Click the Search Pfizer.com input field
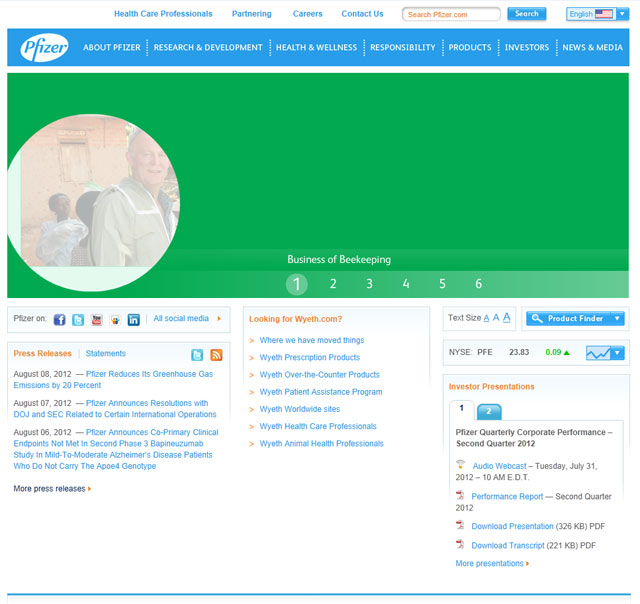The image size is (640, 604). [x=451, y=14]
